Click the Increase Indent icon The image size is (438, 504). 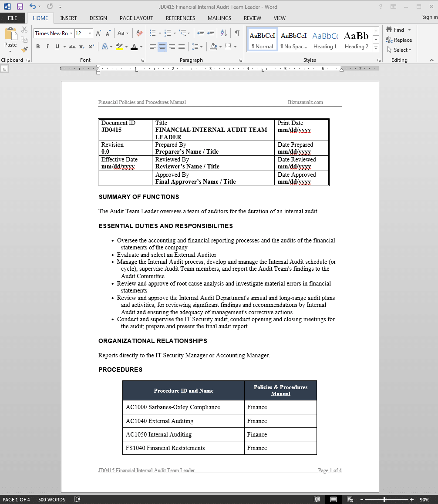(210, 33)
